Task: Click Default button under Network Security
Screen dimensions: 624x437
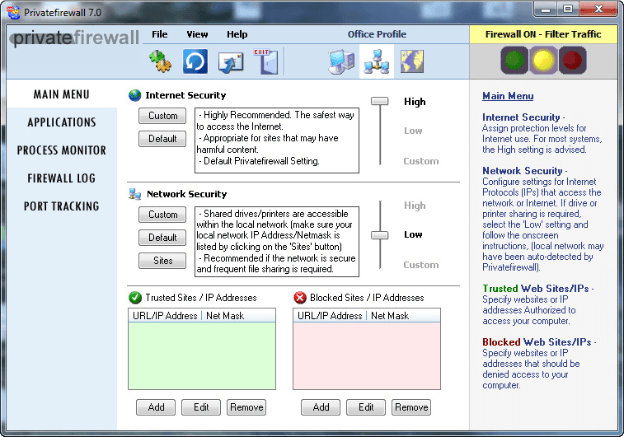Action: 162,237
